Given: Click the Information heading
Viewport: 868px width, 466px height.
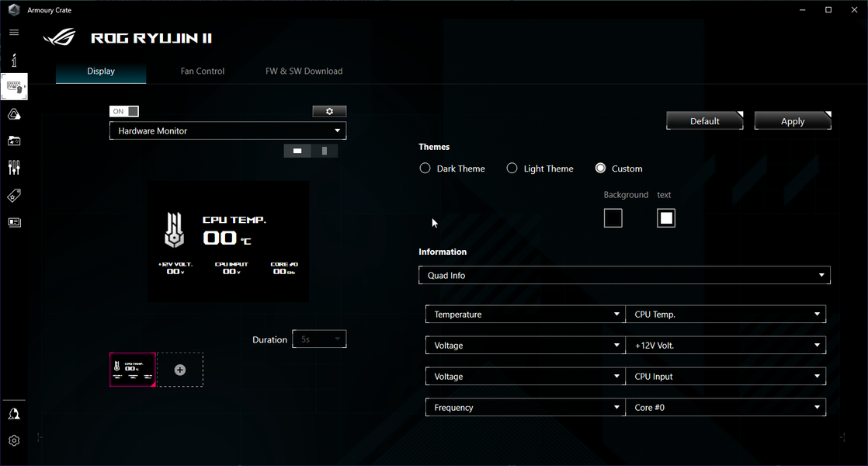Looking at the screenshot, I should pyautogui.click(x=443, y=252).
